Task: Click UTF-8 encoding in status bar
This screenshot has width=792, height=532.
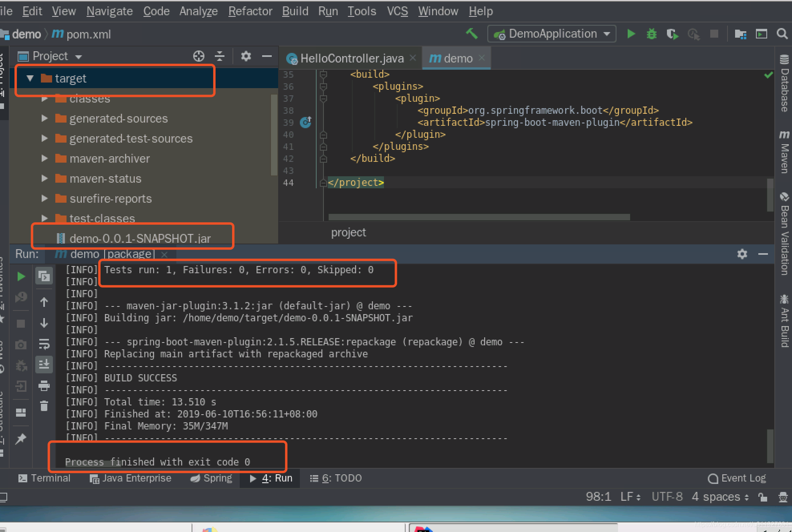Action: click(x=667, y=497)
